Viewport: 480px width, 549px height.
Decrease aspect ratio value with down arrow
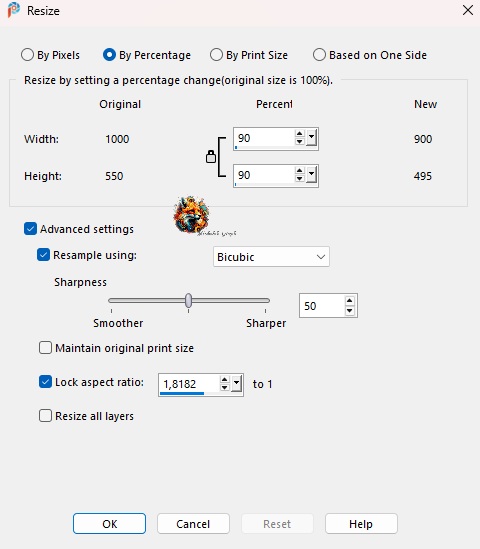pyautogui.click(x=224, y=388)
